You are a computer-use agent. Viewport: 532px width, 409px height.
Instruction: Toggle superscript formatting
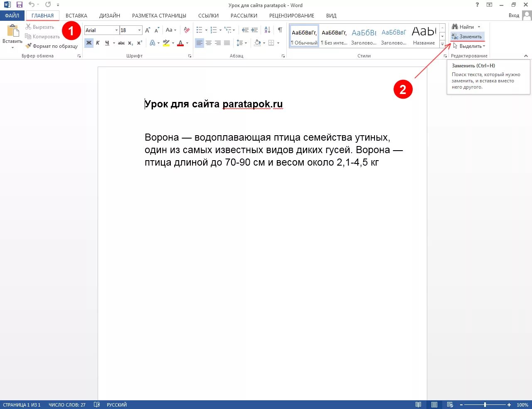point(140,43)
